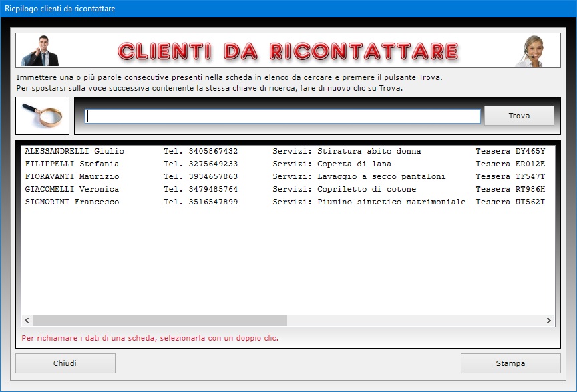Click Tessera TF547T

click(x=510, y=176)
